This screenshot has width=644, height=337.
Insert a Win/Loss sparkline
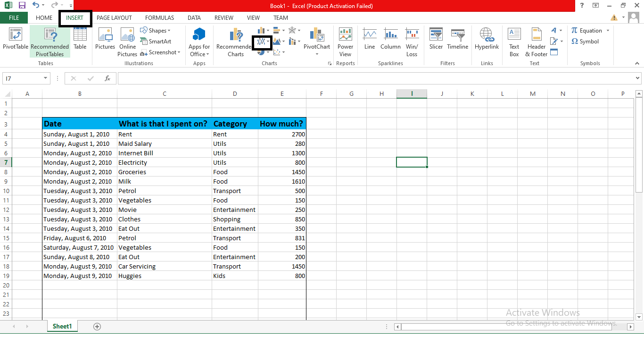pos(412,42)
